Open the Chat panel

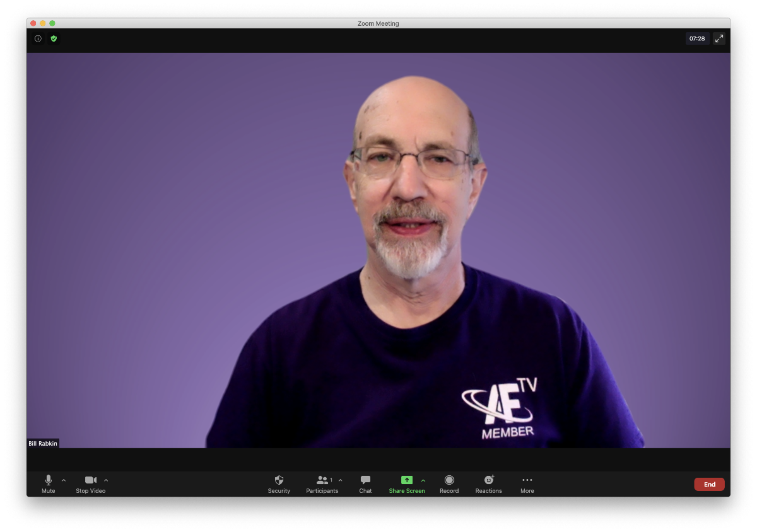[x=365, y=484]
